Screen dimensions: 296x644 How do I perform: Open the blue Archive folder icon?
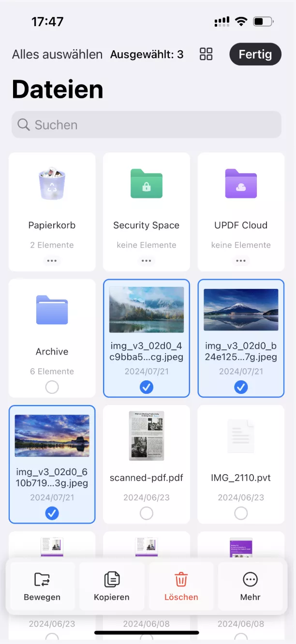(52, 310)
